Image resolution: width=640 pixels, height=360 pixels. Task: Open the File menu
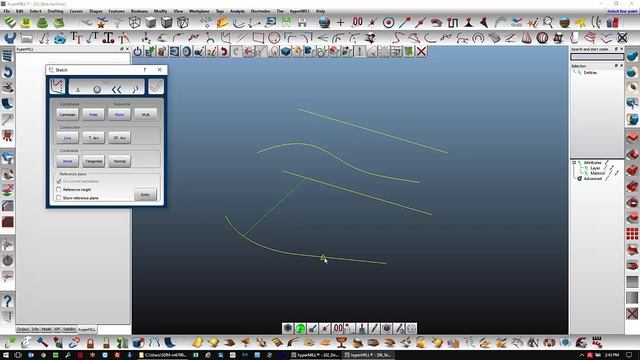pyautogui.click(x=7, y=11)
